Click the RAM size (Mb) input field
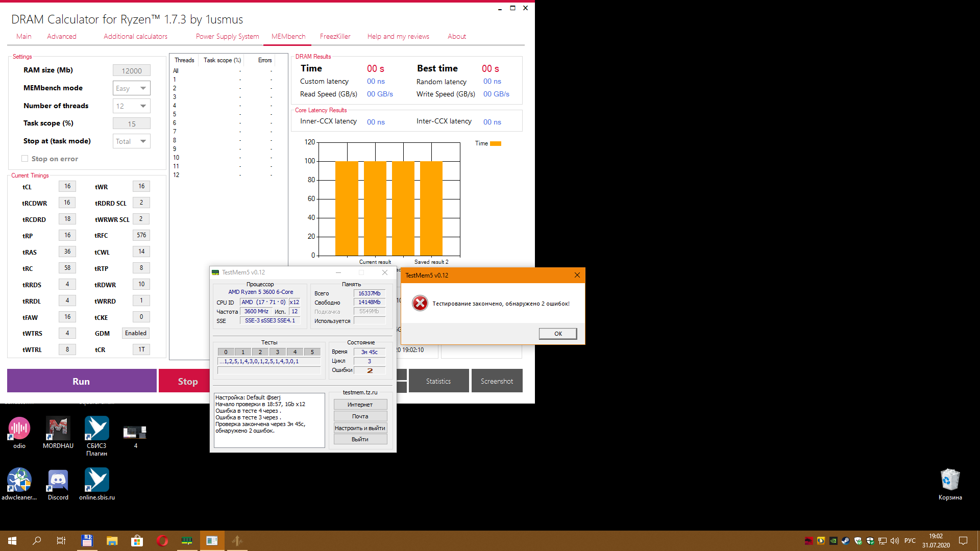The image size is (980, 551). point(131,71)
